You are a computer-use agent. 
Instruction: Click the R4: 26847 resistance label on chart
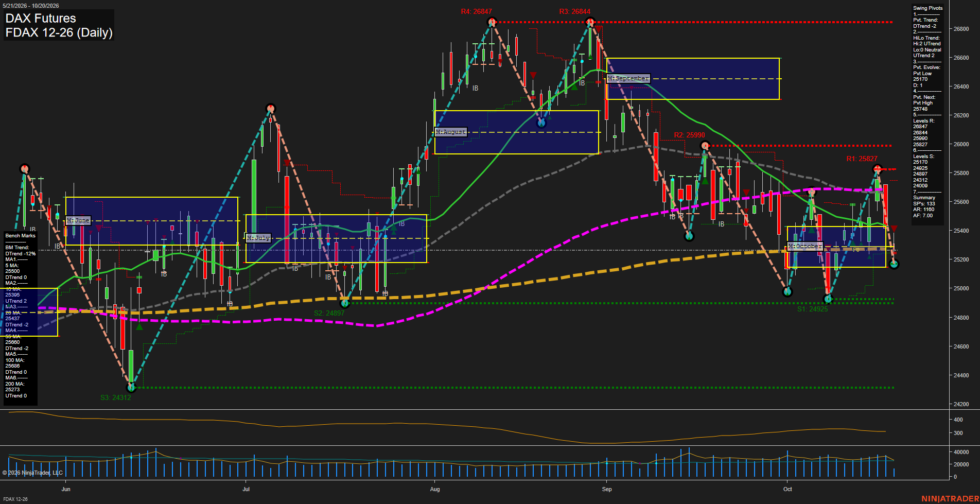click(x=477, y=11)
